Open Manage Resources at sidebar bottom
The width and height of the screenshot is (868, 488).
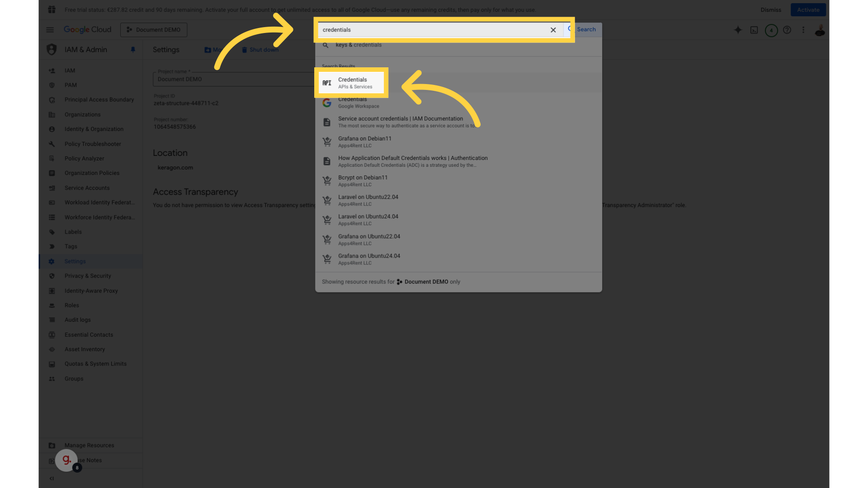pyautogui.click(x=90, y=445)
